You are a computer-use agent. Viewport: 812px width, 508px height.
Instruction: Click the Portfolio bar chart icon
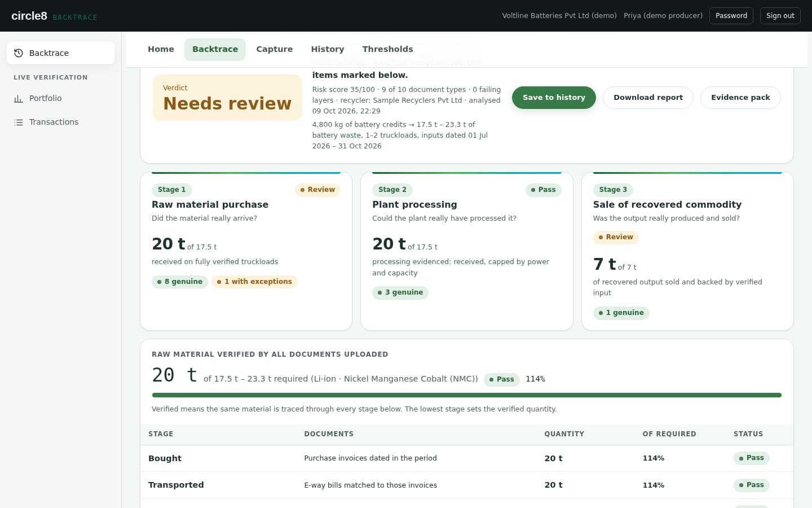[19, 98]
